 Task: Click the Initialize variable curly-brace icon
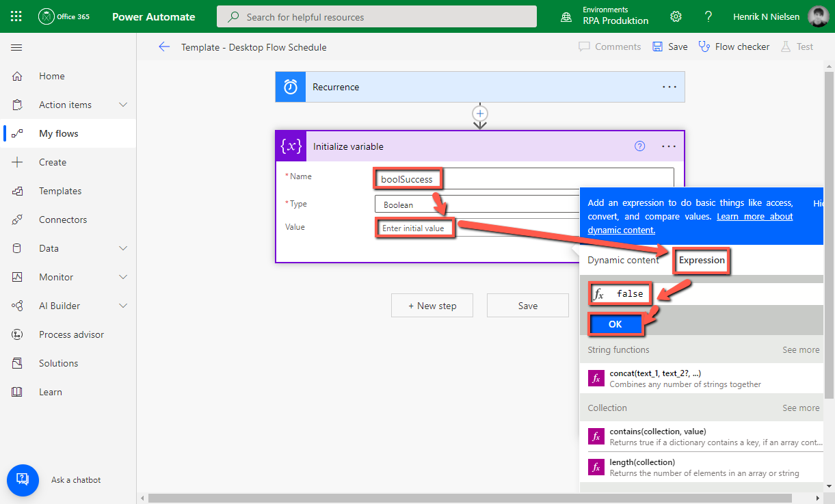coord(291,146)
